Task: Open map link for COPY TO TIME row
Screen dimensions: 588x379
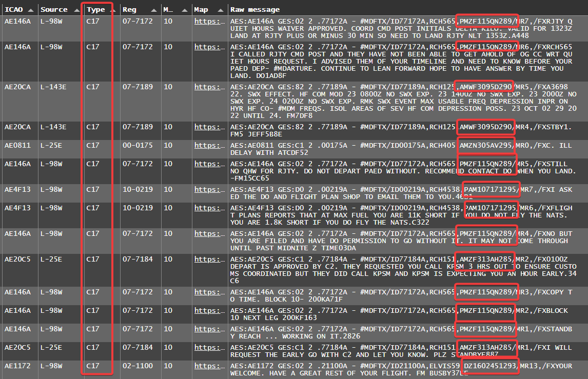Action: point(209,292)
